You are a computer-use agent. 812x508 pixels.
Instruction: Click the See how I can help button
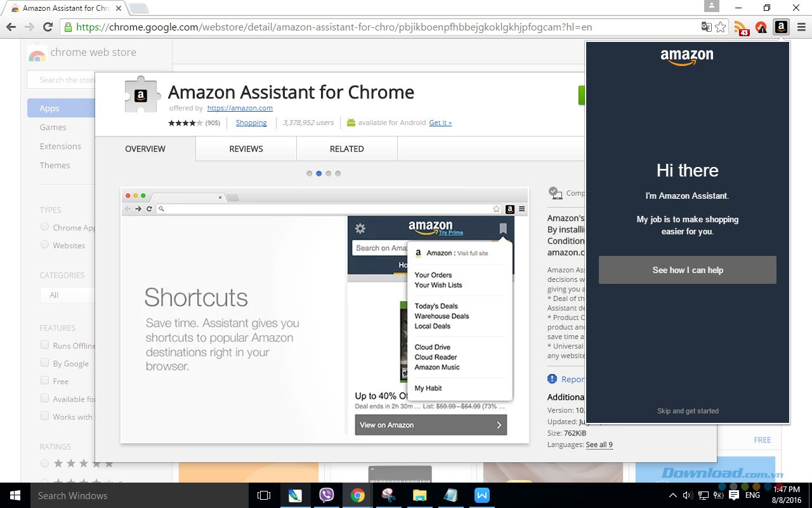click(687, 270)
